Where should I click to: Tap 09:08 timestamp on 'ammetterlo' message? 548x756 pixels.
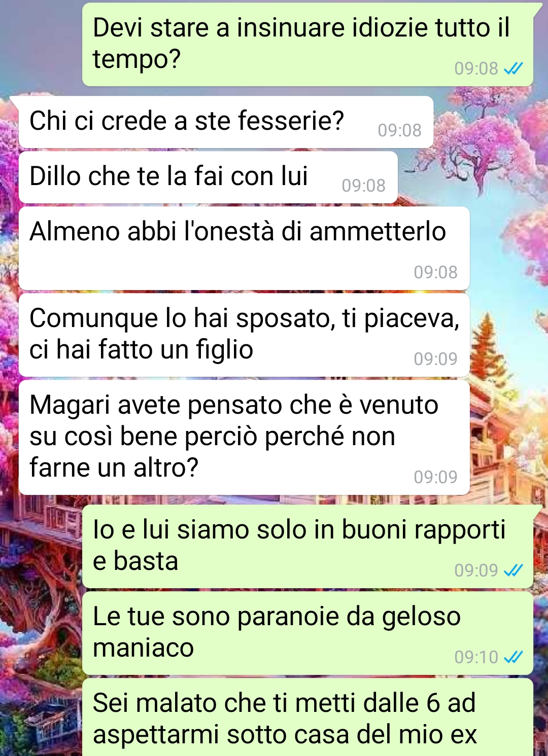tap(436, 272)
